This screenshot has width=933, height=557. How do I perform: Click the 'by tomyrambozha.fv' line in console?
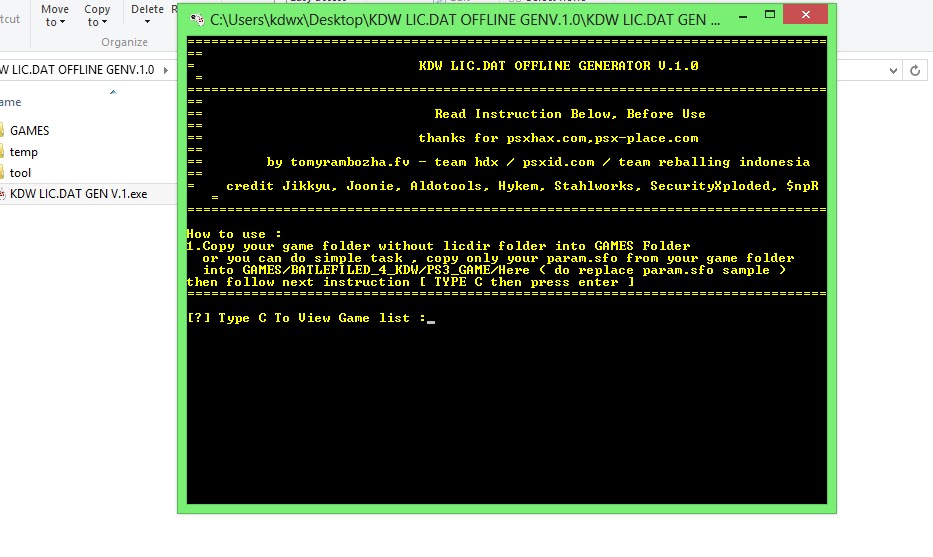538,162
